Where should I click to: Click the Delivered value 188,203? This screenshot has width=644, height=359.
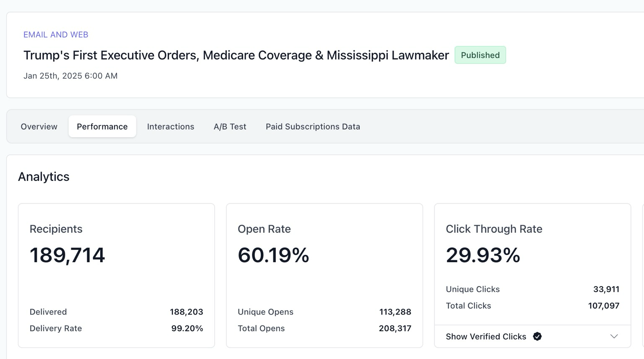click(186, 312)
